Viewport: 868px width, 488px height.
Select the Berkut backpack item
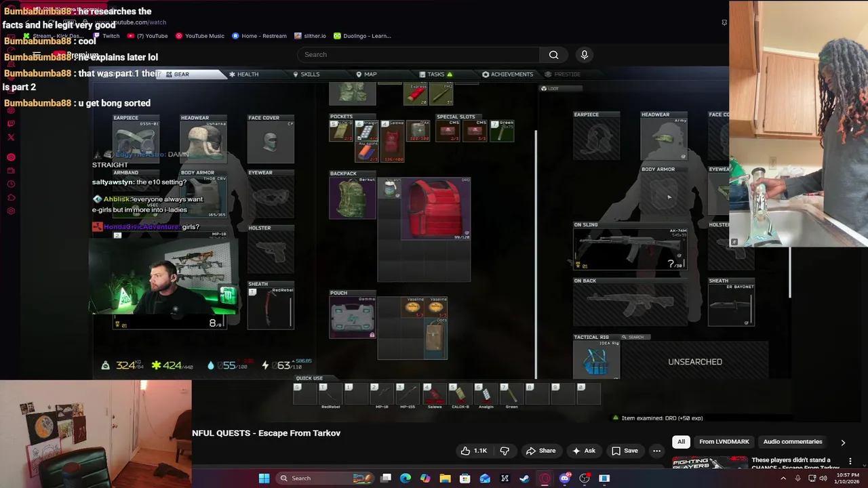pos(353,198)
